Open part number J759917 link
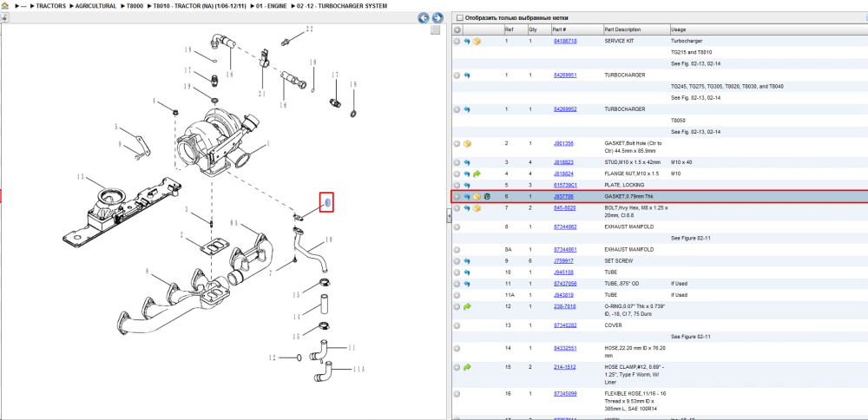The image size is (868, 420). pyautogui.click(x=563, y=260)
